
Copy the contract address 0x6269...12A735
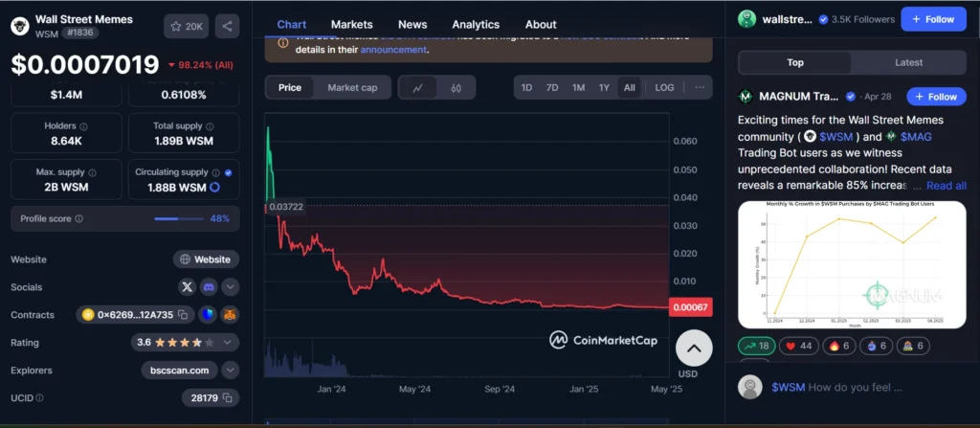coord(183,315)
